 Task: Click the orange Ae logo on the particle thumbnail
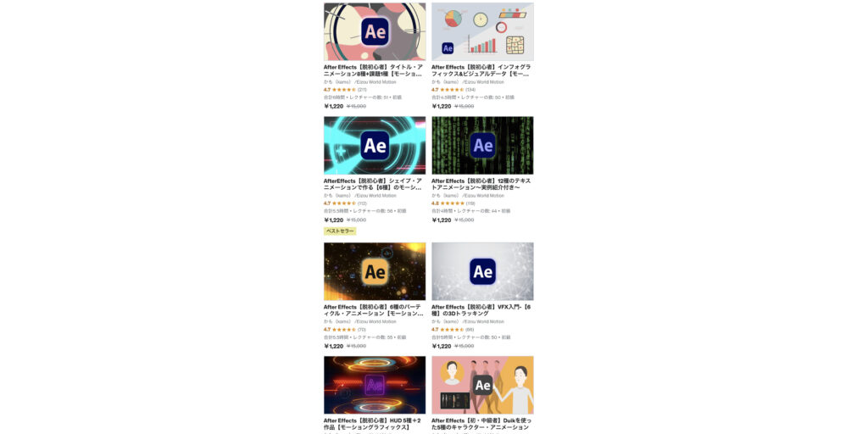point(375,272)
